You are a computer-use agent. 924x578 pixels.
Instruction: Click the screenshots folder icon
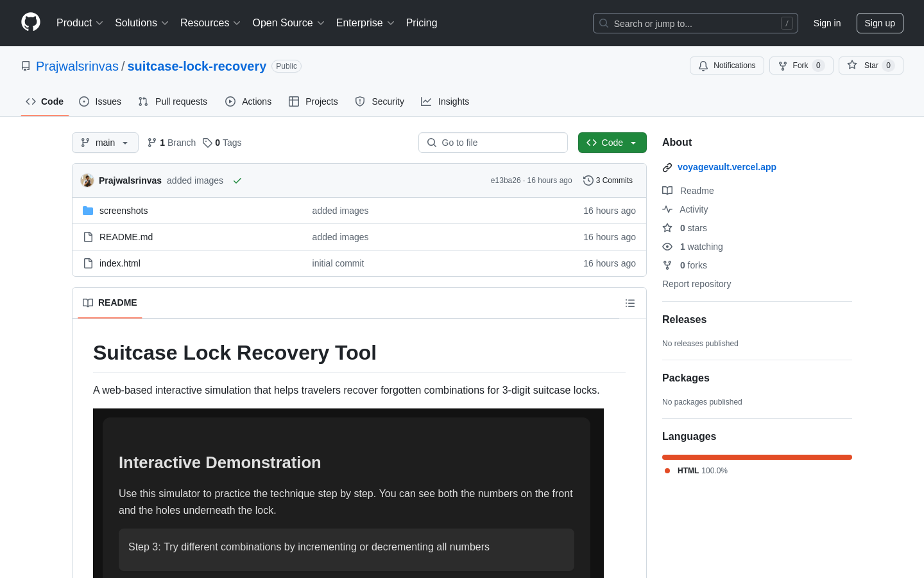coord(88,211)
